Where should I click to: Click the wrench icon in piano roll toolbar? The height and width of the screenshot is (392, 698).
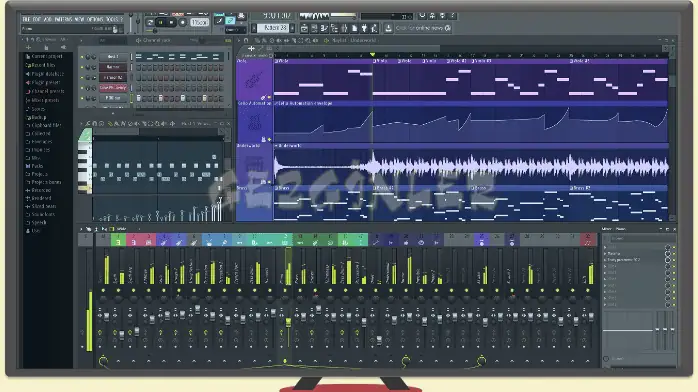click(88, 123)
